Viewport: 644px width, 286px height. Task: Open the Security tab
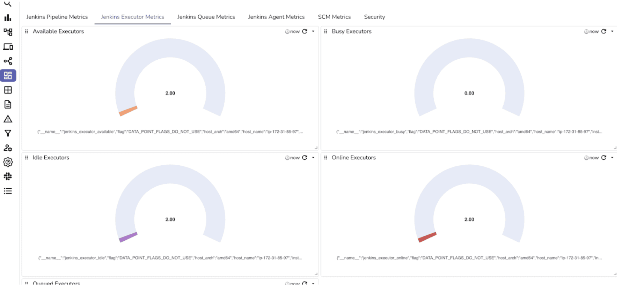click(x=374, y=17)
